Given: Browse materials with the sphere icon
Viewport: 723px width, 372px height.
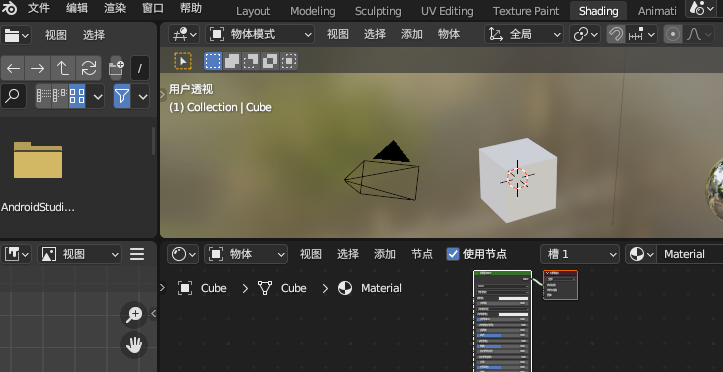Looking at the screenshot, I should (x=641, y=254).
